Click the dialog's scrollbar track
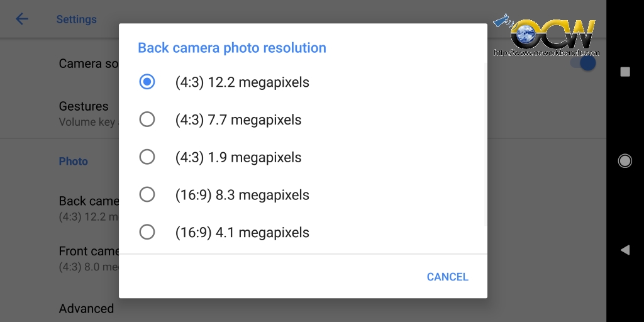This screenshot has height=322, width=644. pos(485,144)
